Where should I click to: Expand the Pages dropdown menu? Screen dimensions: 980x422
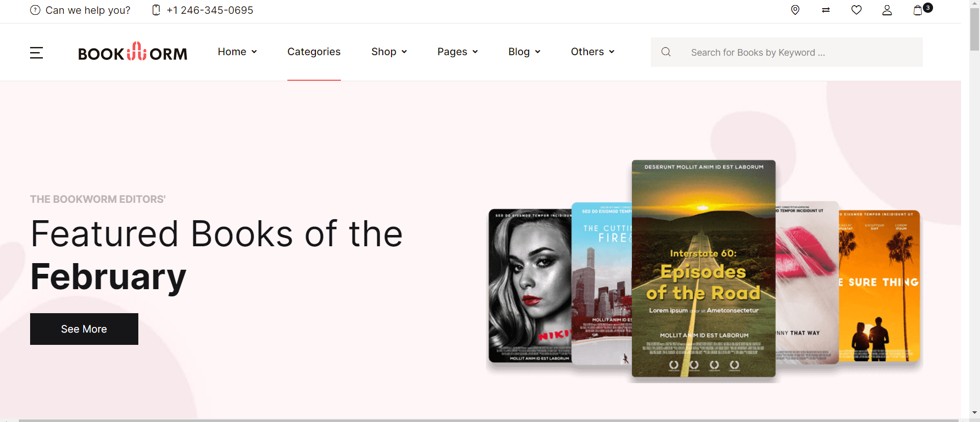458,52
